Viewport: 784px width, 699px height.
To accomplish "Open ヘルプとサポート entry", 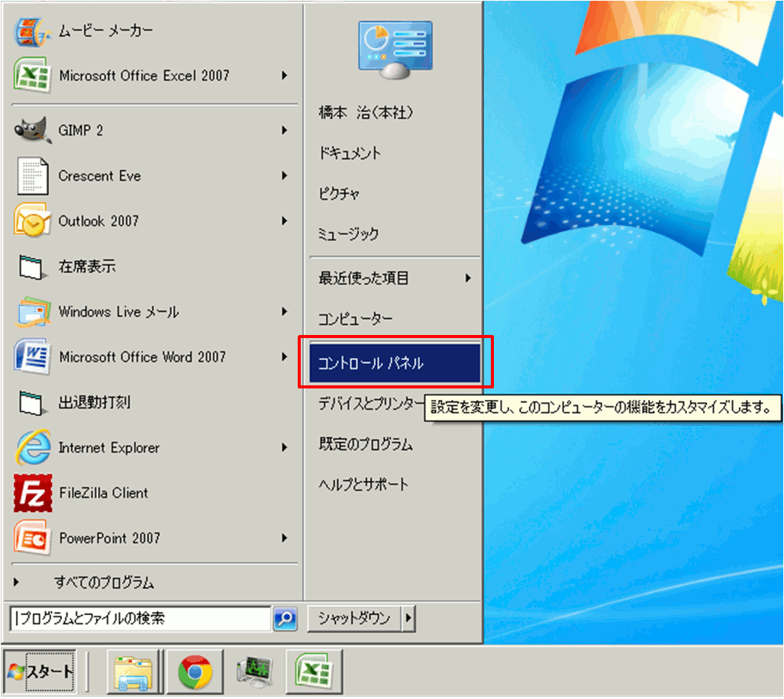I will [363, 485].
